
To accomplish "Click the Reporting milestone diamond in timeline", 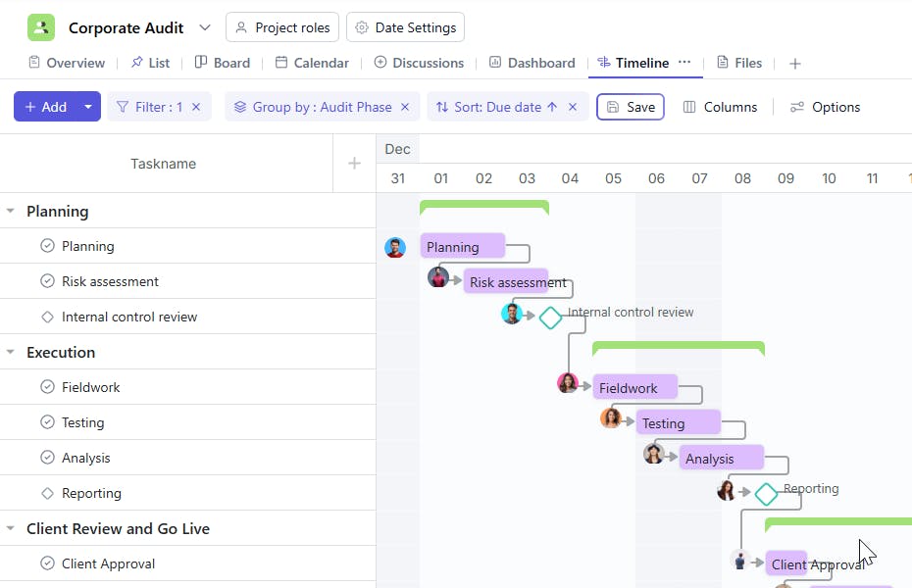I will pyautogui.click(x=766, y=493).
